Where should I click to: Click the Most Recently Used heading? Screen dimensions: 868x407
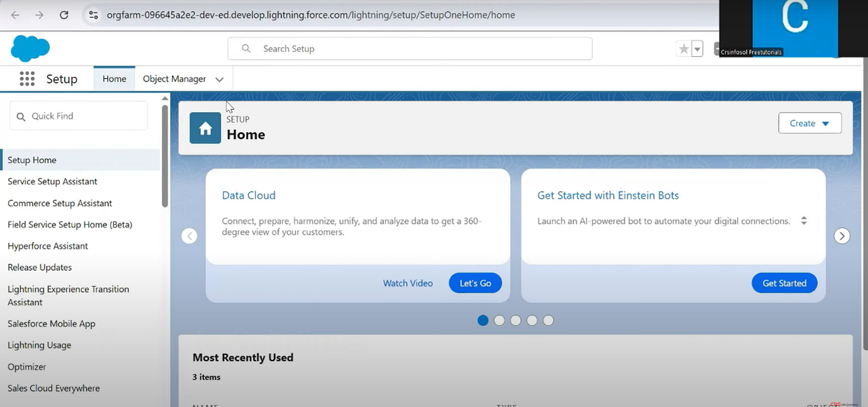tap(243, 357)
